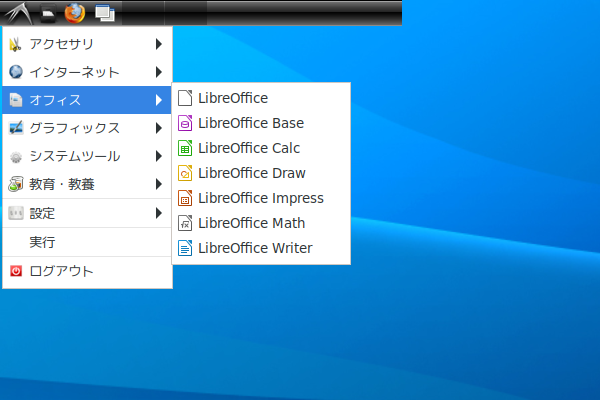Expand the 教育・教養 submenu arrow
The width and height of the screenshot is (600, 400).
tap(159, 184)
